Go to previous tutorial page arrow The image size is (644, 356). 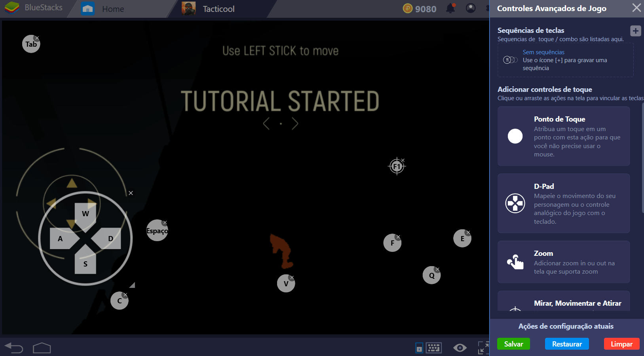266,124
